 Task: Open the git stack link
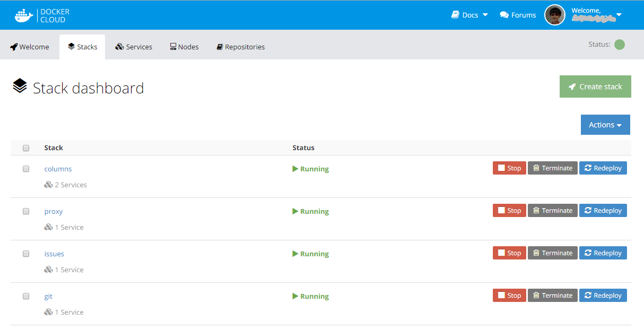click(48, 296)
